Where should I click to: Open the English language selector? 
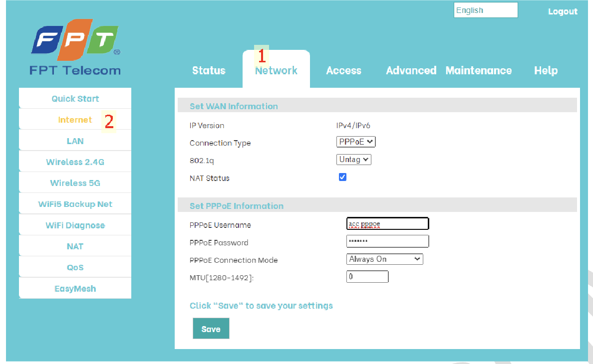click(x=485, y=10)
